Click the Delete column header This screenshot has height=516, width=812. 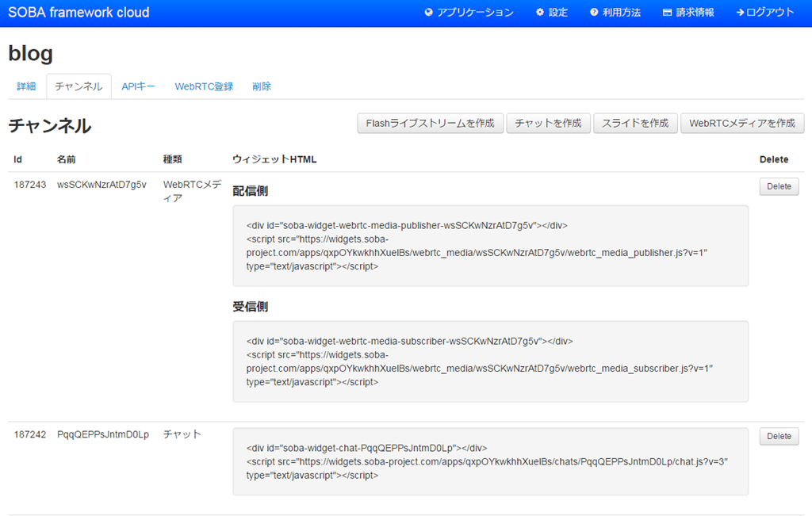tap(774, 159)
